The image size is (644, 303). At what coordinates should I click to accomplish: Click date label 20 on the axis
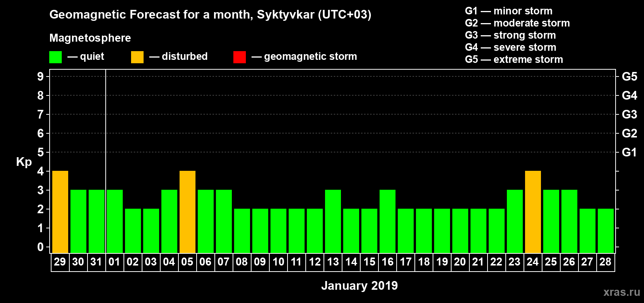click(460, 262)
